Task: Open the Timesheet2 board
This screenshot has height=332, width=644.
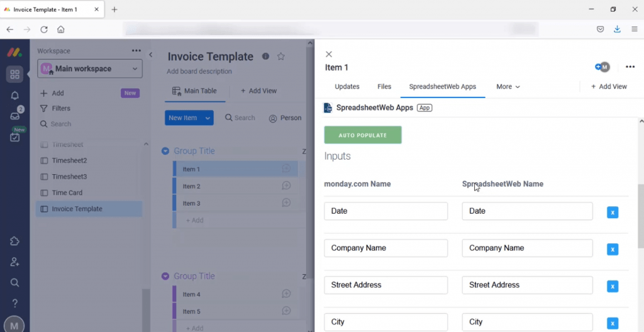Action: [89, 161]
